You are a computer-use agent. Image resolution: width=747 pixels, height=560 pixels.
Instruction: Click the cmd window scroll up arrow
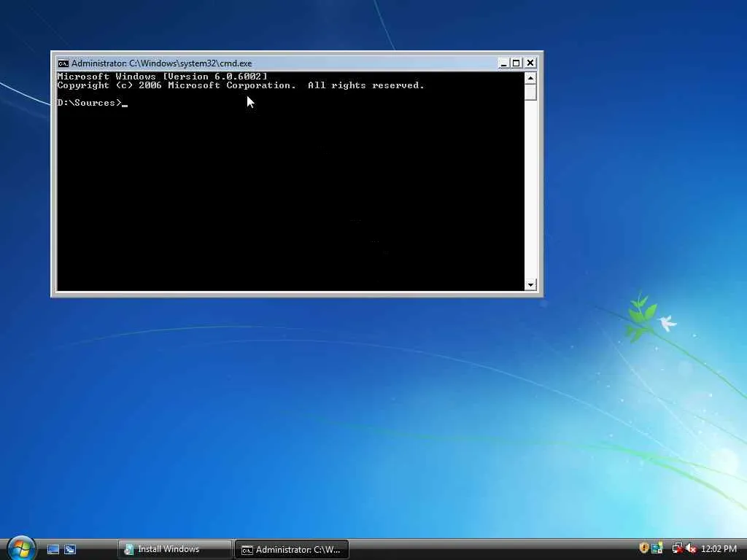530,77
